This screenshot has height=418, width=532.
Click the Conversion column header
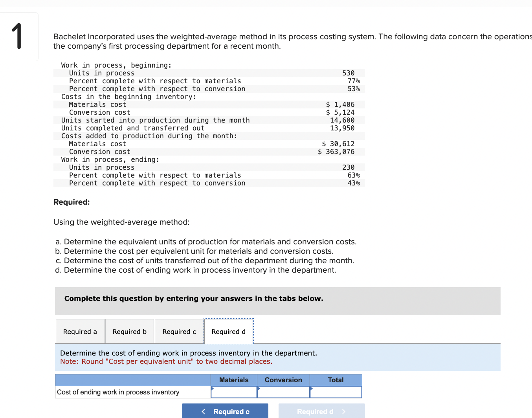point(283,380)
